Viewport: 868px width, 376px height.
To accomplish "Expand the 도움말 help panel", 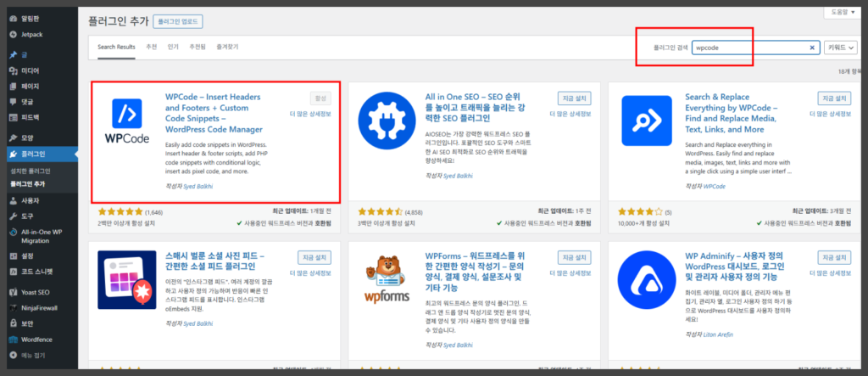I will (x=843, y=11).
